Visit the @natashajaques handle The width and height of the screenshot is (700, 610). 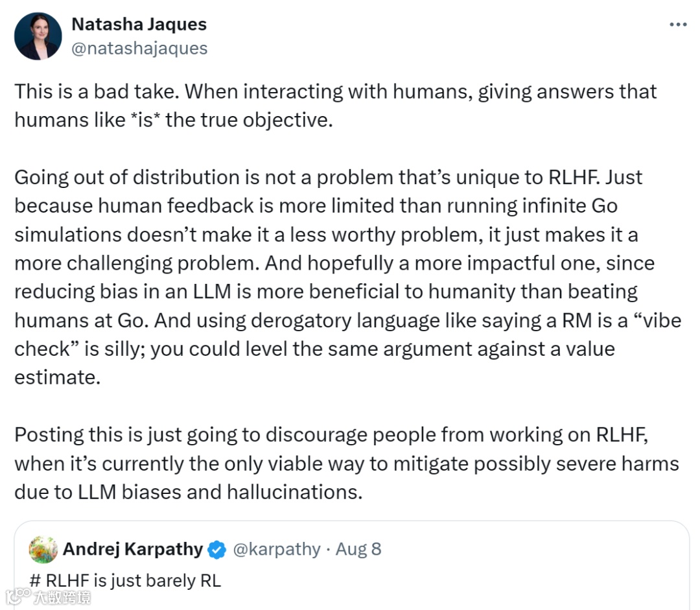click(139, 49)
